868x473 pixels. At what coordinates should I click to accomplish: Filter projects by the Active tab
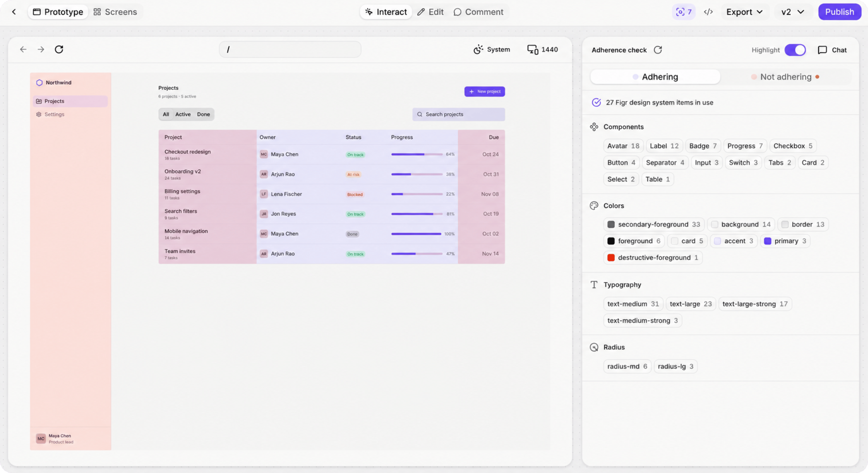click(183, 114)
